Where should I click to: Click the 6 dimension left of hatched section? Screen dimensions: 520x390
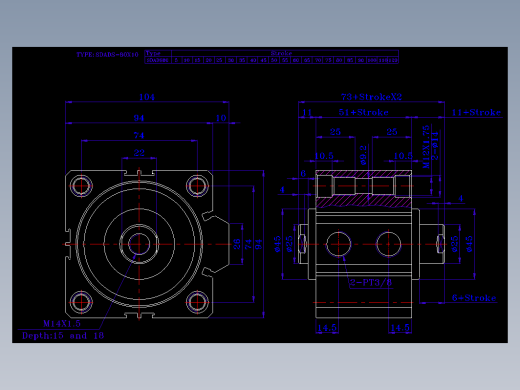(x=303, y=173)
